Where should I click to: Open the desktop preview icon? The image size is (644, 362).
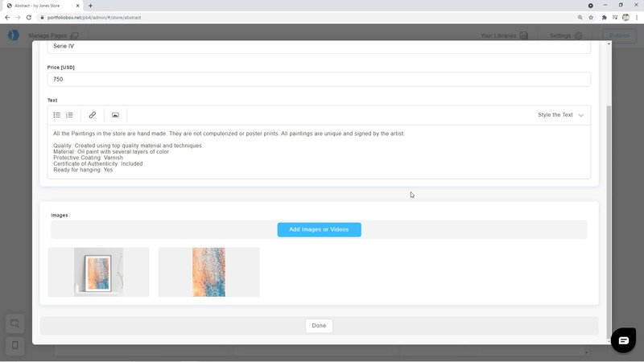click(x=14, y=323)
